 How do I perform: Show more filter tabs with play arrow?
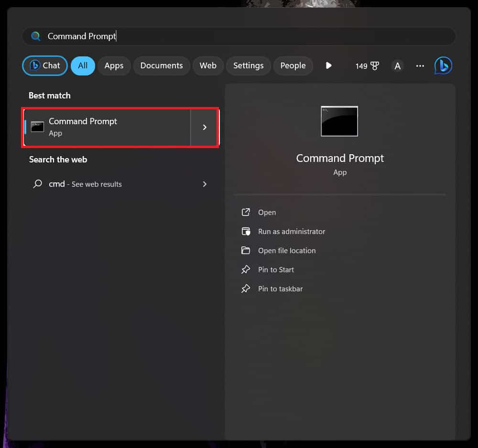coord(328,65)
